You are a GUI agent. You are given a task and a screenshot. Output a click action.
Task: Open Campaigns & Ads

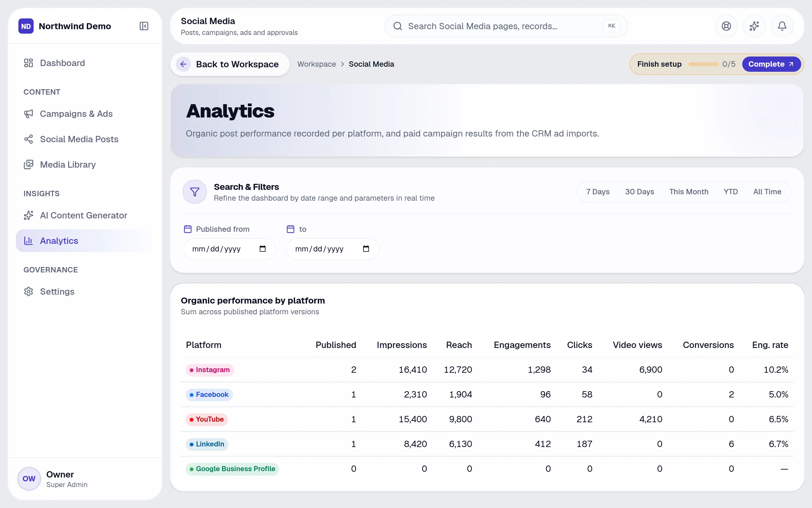(85, 114)
